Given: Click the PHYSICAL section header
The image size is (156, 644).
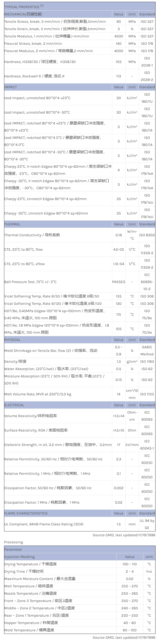Looking at the screenshot, I should (12, 340).
